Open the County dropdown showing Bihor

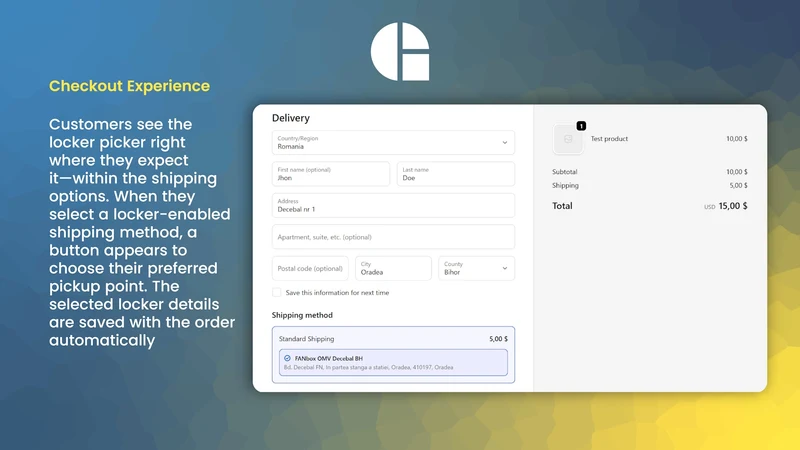tap(477, 268)
